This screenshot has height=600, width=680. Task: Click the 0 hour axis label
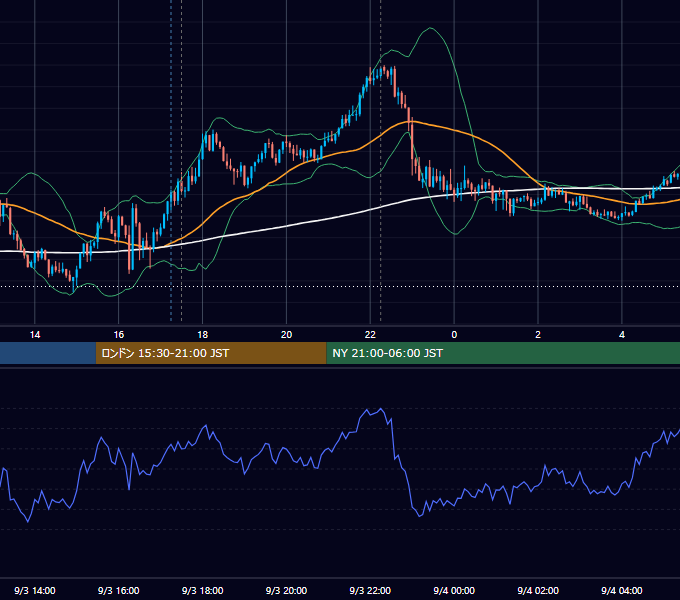tap(454, 335)
